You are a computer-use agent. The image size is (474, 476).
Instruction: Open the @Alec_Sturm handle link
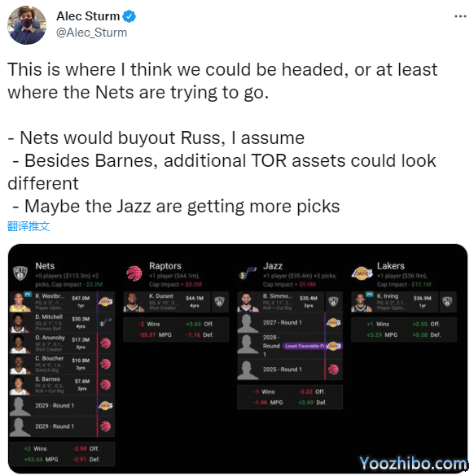tap(91, 33)
